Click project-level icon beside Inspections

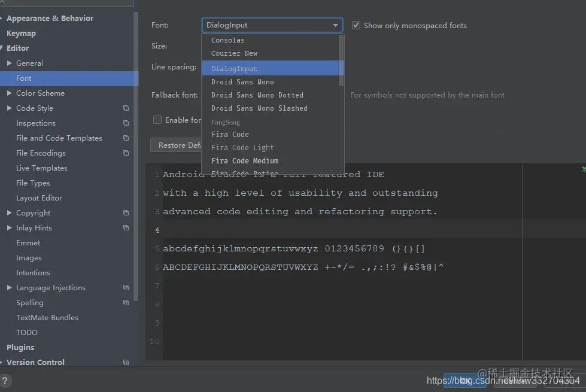pos(126,123)
